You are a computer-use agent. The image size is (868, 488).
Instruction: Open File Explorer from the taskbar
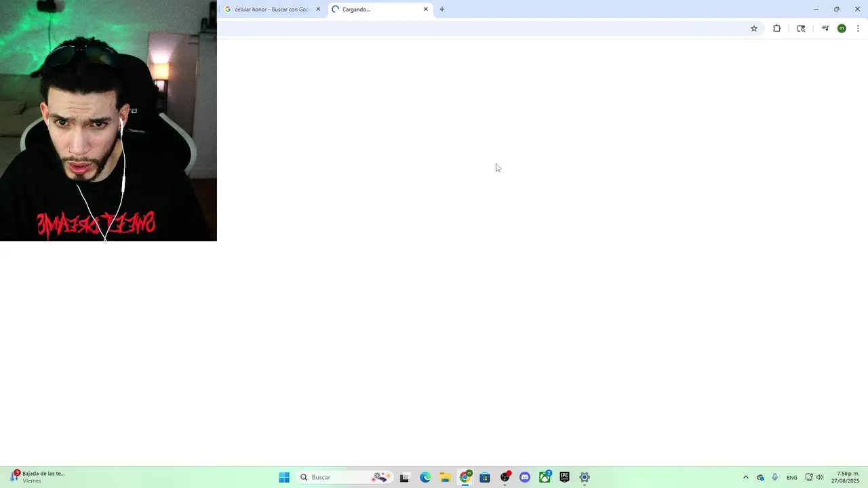click(445, 477)
